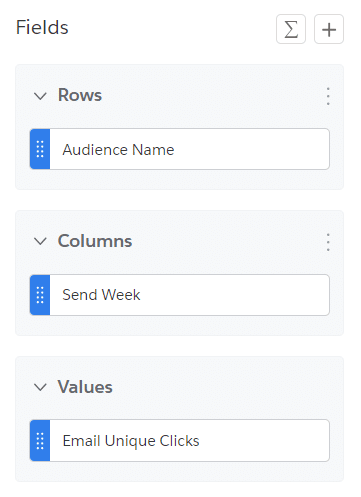Viewport: 361px width, 497px height.
Task: Click the Columns section heading
Action: (95, 241)
